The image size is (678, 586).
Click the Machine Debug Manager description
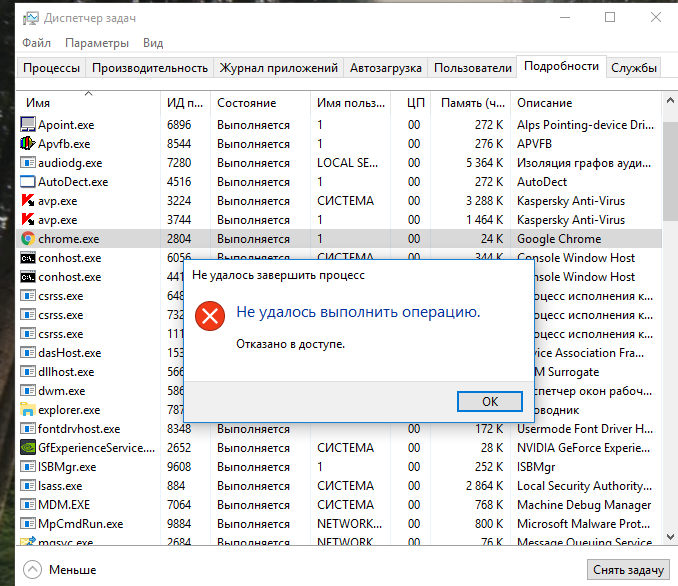[584, 505]
